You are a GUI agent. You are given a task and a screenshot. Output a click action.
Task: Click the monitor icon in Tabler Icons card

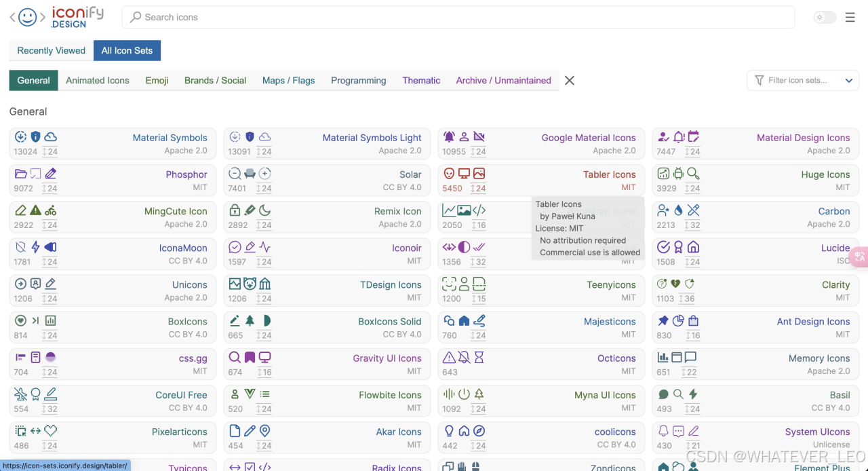(x=464, y=174)
